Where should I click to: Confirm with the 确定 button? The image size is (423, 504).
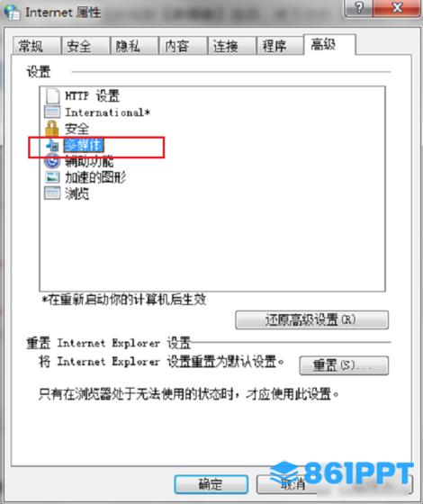211,484
